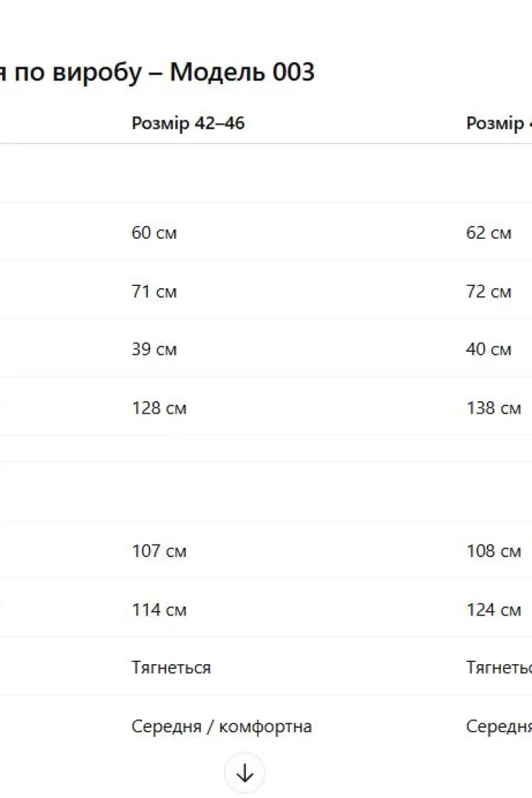532x798 pixels.
Task: Click the Середня / комфортна text
Action: click(222, 726)
